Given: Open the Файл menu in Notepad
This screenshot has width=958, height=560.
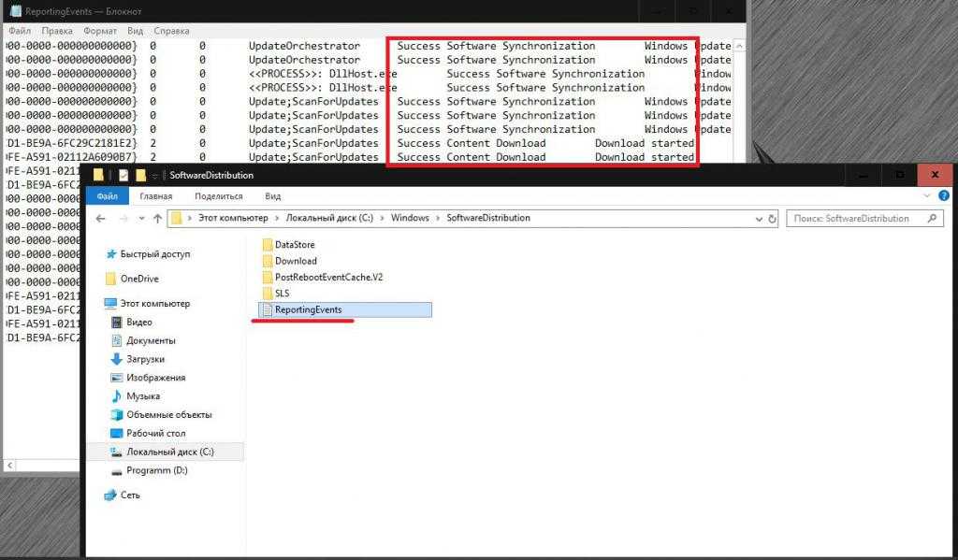Looking at the screenshot, I should (x=20, y=31).
